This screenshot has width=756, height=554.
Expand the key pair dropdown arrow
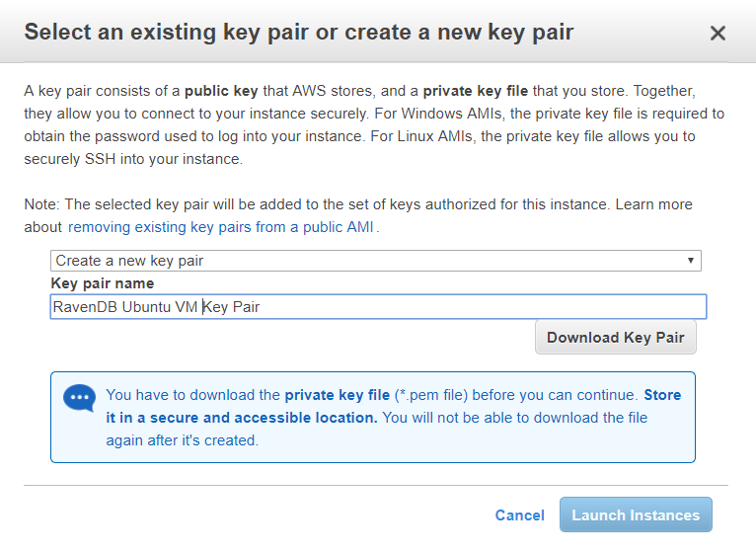pos(691,261)
